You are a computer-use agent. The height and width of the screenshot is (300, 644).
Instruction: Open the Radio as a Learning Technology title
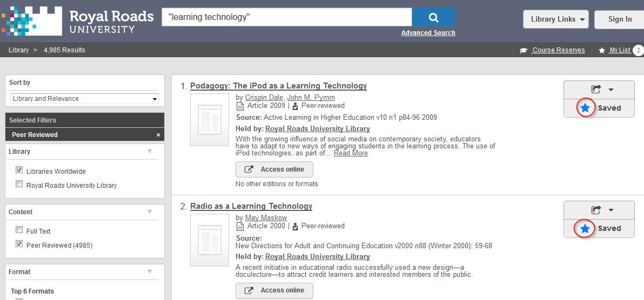251,206
